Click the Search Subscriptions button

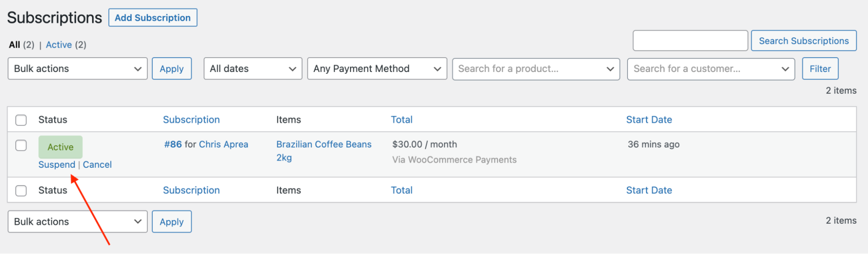pyautogui.click(x=803, y=41)
